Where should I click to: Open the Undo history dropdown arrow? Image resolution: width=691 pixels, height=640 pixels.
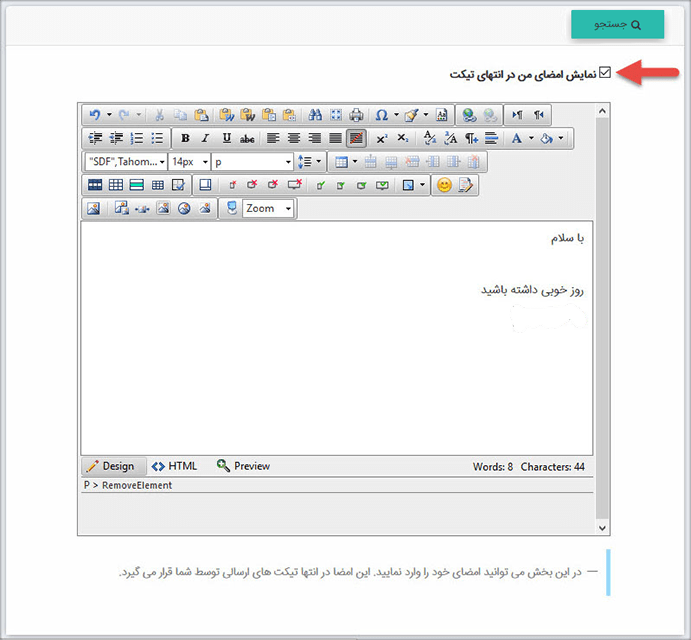click(x=109, y=115)
